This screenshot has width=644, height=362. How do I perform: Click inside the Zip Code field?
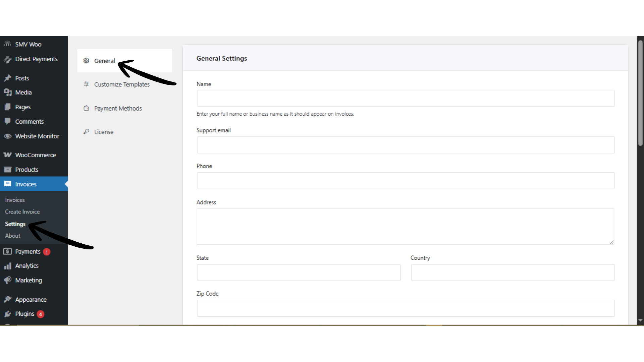pyautogui.click(x=405, y=308)
